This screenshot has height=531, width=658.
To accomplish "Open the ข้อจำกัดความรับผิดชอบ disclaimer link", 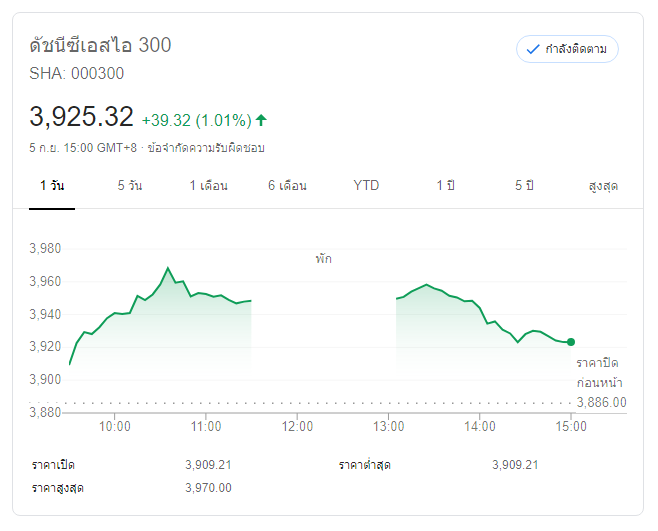I will point(206,148).
